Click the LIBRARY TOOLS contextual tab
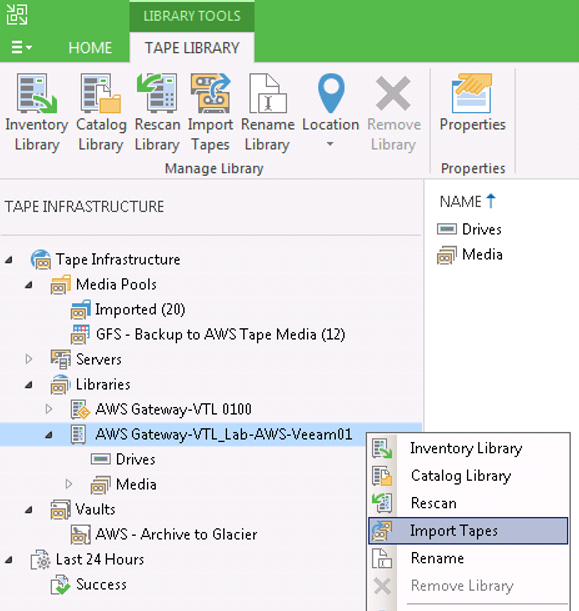Screen dimensions: 579x611 (192, 16)
